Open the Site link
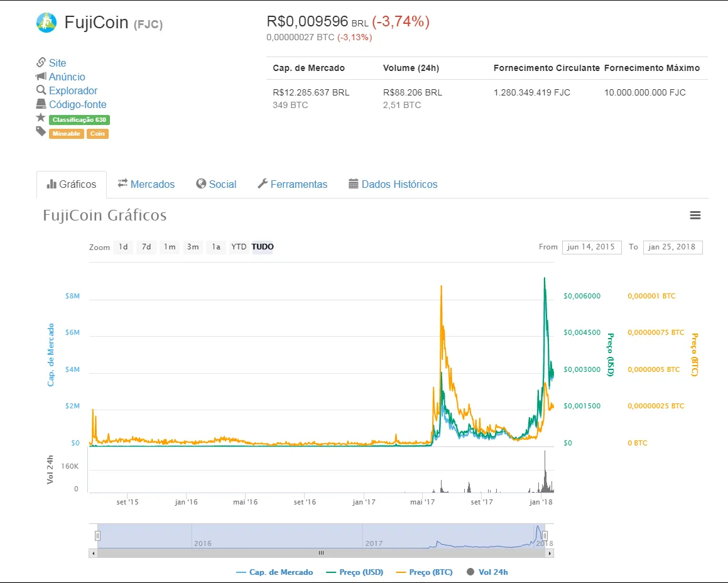Screen dimensions: 728x583 click(x=58, y=63)
